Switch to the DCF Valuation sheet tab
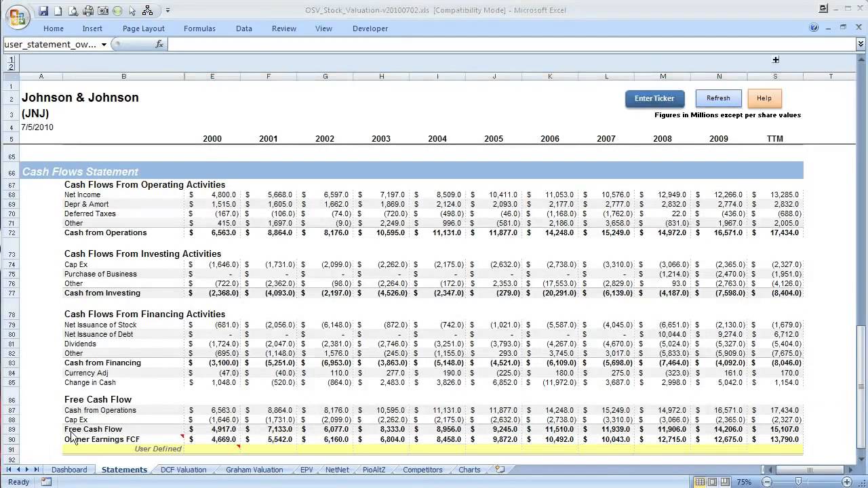The image size is (868, 488). tap(183, 470)
